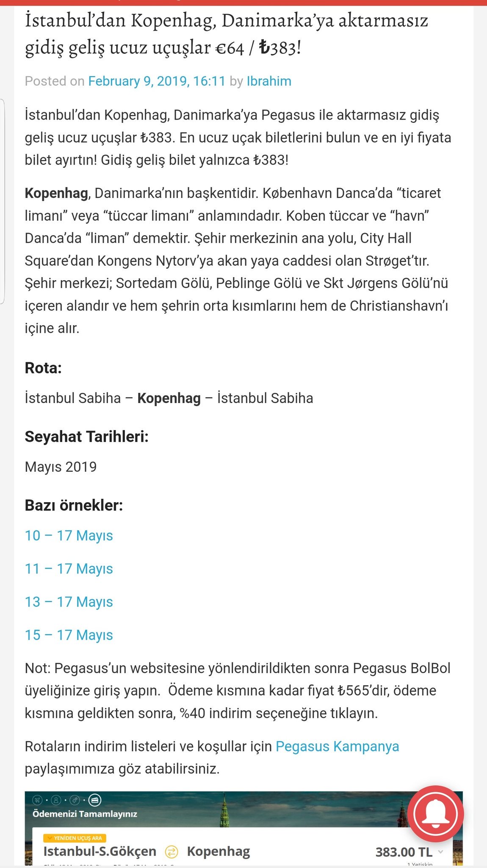
Task: Click the round-trip swap arrows icon
Action: coord(171,851)
